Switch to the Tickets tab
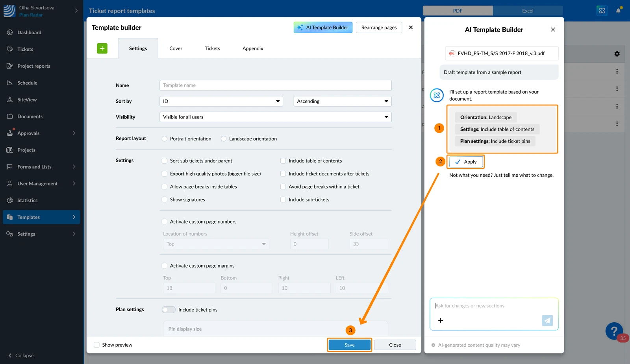Image resolution: width=630 pixels, height=364 pixels. [212, 48]
